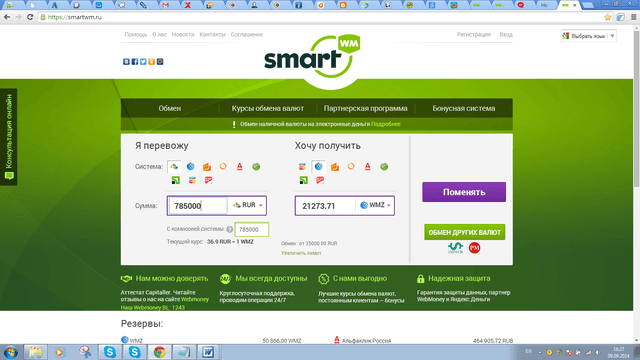Click the question mark help icon by commission

[229, 229]
